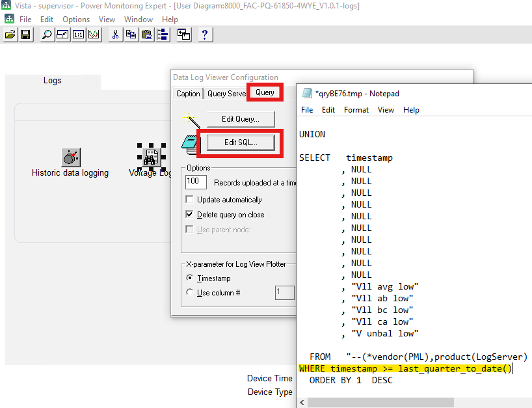Click the records uploaded count field
The image size is (532, 408).
(196, 182)
